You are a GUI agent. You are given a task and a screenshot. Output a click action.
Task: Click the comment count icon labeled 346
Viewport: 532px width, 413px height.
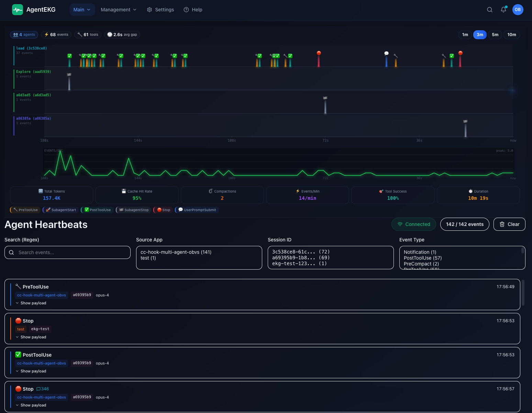pos(38,389)
